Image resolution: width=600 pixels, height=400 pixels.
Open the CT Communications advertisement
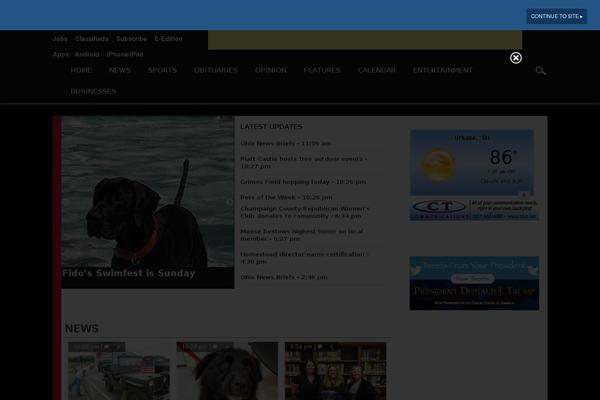(474, 209)
